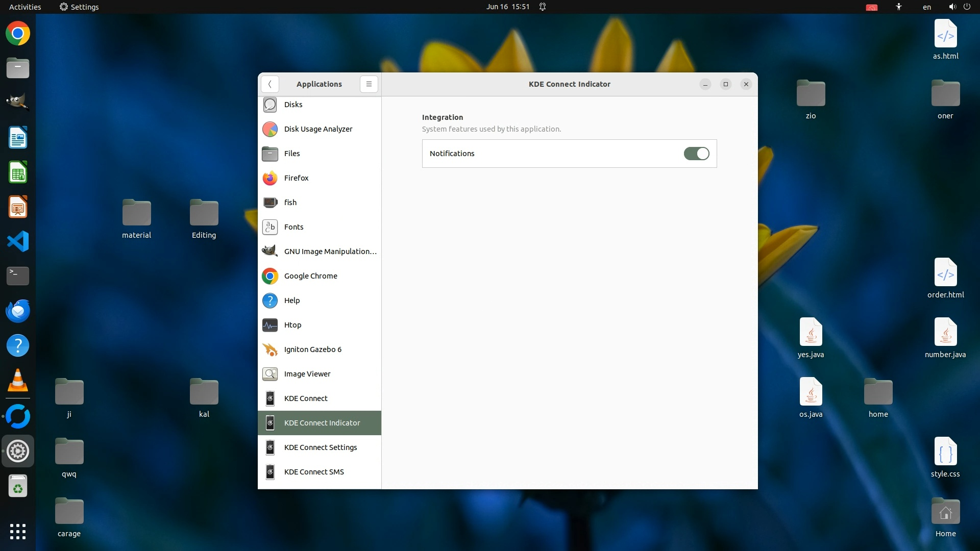The image size is (980, 551).
Task: Disable Notifications toggle for KDE Connect Indicator
Action: pos(696,154)
